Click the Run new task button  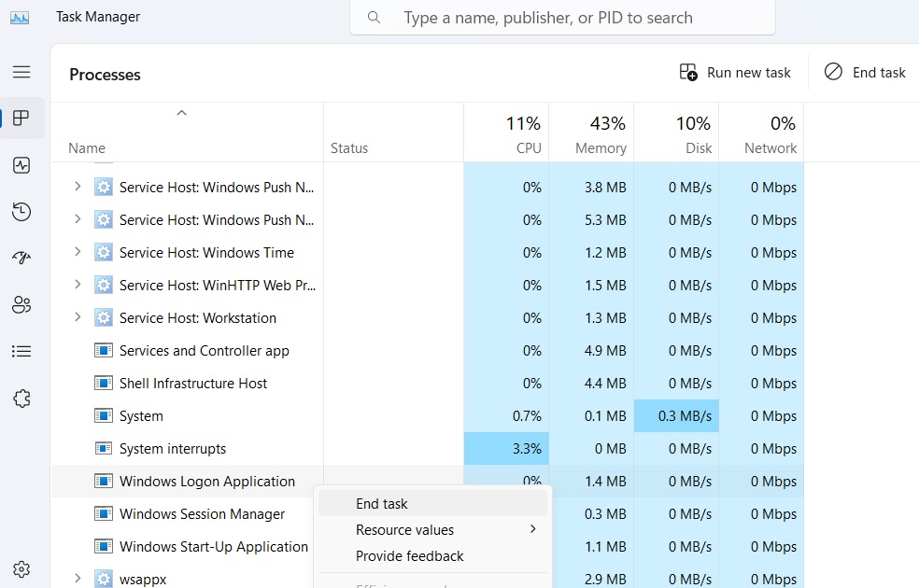tap(735, 72)
